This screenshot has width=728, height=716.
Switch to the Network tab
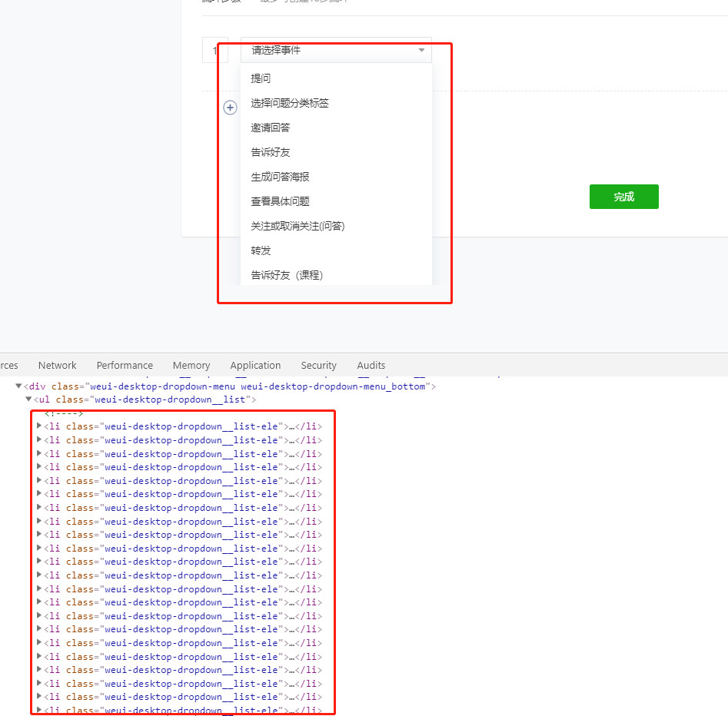click(x=57, y=365)
